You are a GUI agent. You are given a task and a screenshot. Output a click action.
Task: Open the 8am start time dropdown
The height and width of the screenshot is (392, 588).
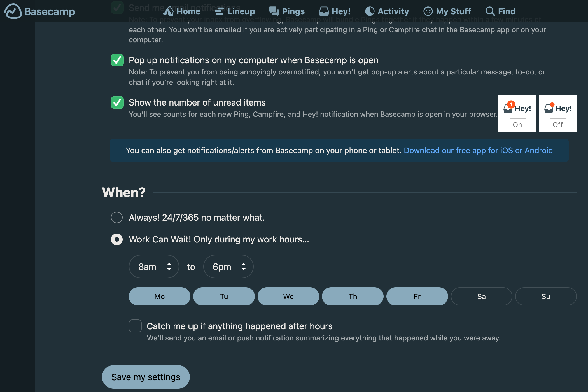tap(154, 267)
